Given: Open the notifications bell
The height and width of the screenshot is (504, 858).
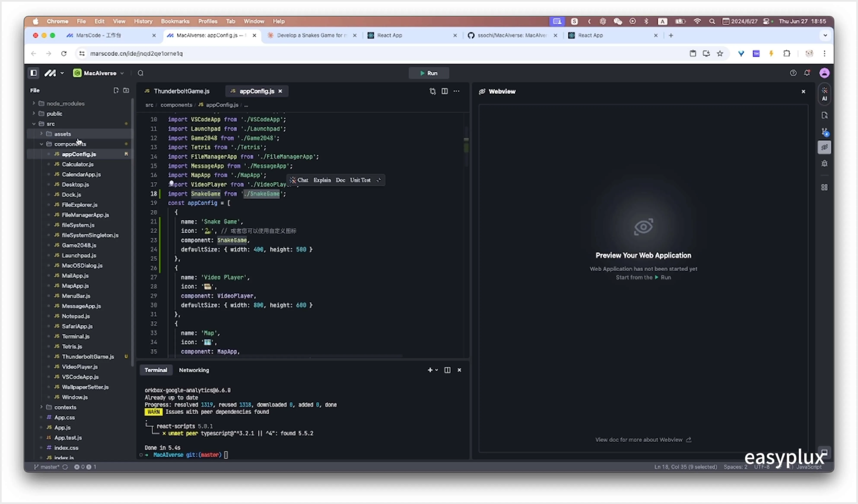Looking at the screenshot, I should click(807, 73).
